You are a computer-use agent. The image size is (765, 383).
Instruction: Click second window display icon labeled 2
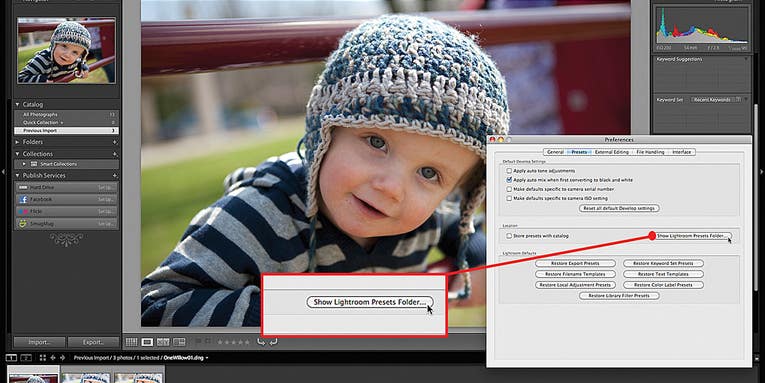click(26, 358)
